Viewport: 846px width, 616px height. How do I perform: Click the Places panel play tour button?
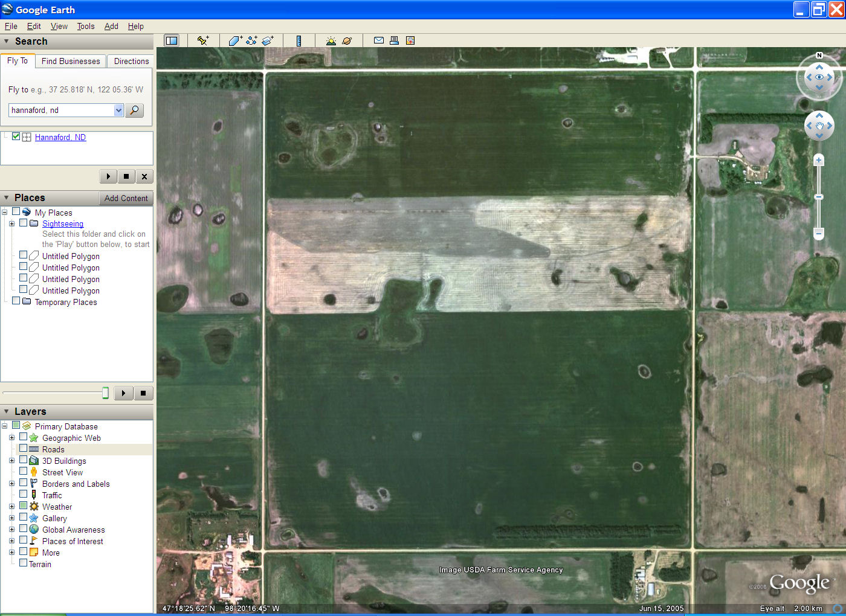click(124, 393)
